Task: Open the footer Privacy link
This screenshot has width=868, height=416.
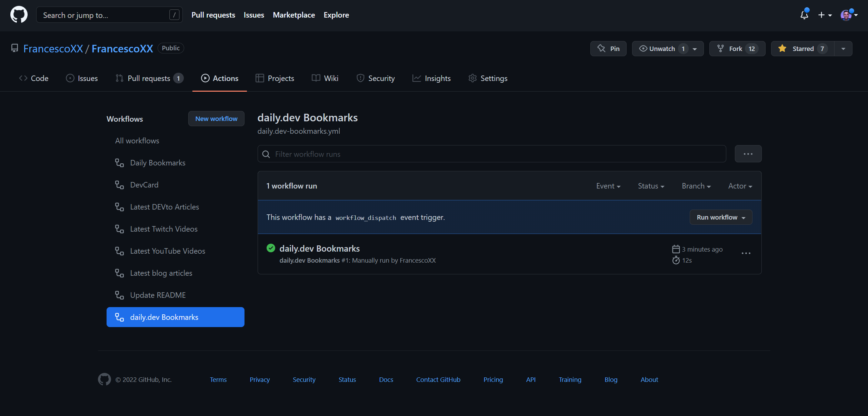Action: (x=260, y=379)
